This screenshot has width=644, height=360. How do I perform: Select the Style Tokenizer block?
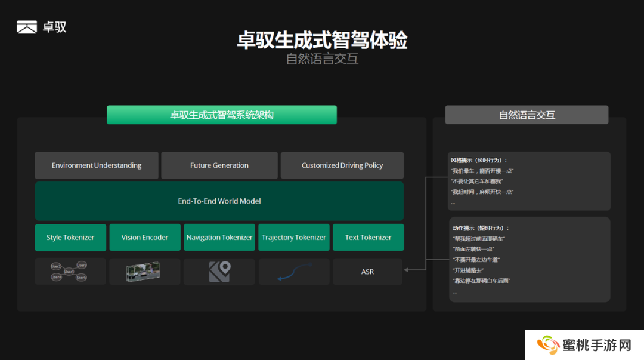coord(70,238)
